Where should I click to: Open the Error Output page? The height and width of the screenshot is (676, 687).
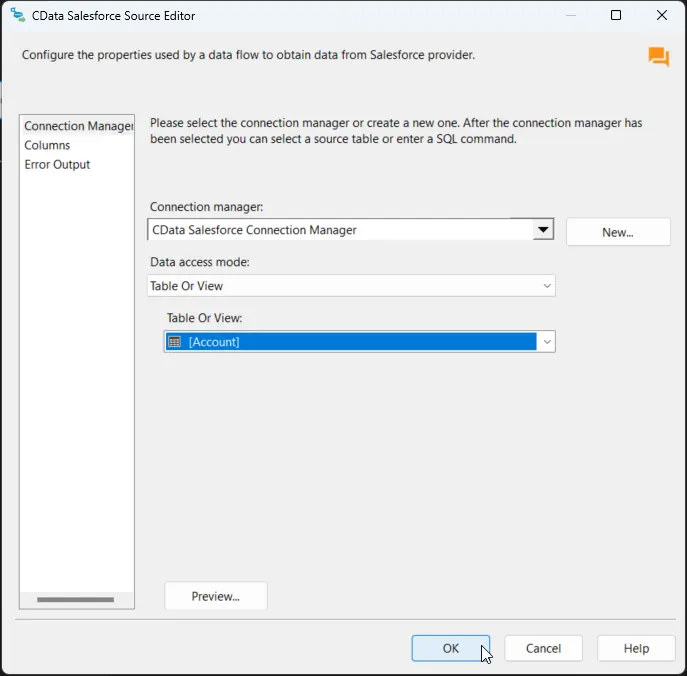click(x=57, y=164)
